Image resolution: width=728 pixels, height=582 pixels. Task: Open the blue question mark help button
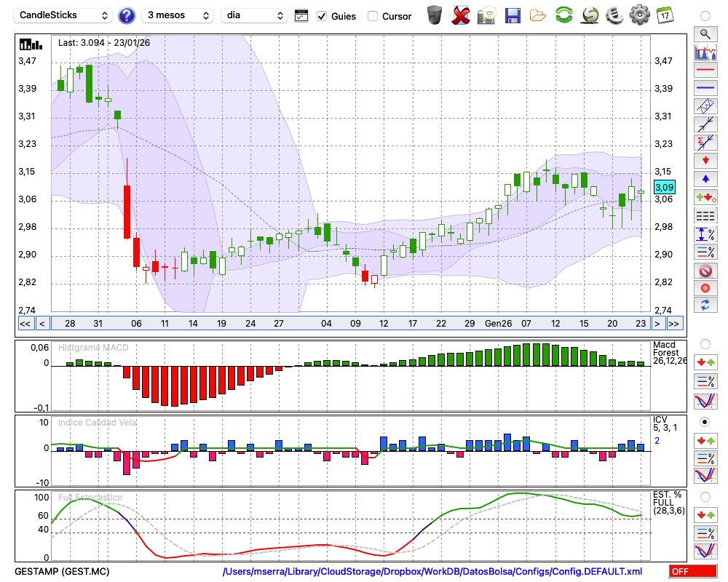(126, 16)
